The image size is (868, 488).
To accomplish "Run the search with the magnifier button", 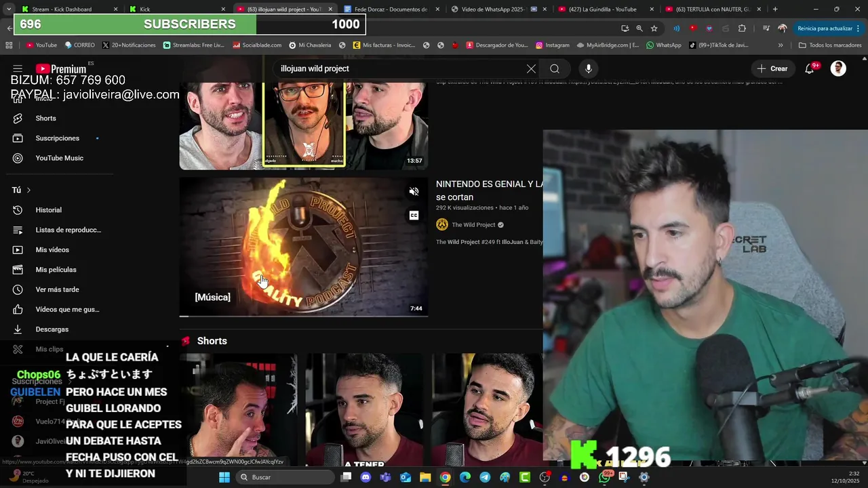I will pos(555,68).
